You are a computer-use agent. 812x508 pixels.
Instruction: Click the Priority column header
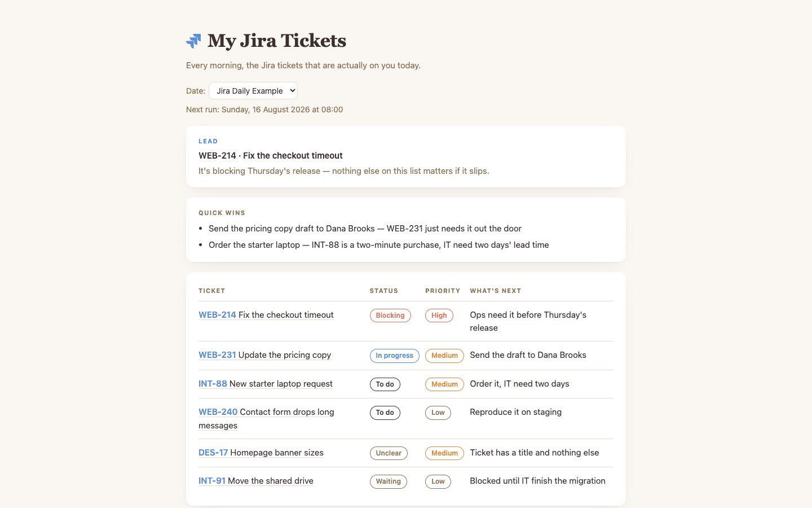click(x=443, y=291)
